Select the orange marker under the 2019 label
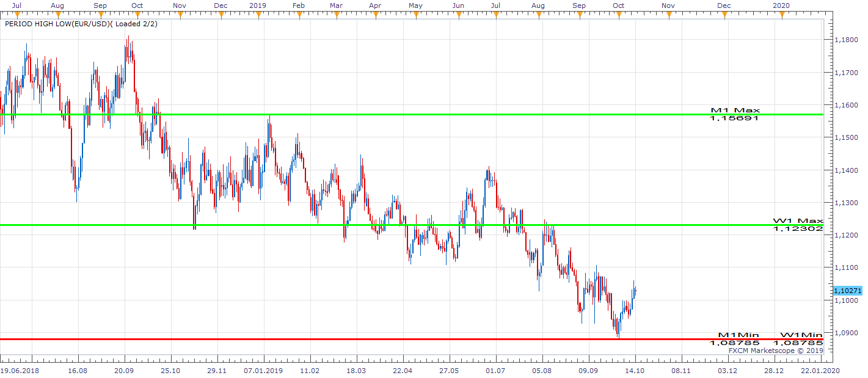 (x=258, y=15)
